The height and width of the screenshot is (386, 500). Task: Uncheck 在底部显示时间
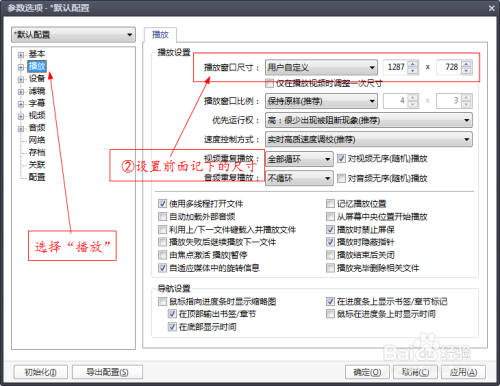[x=172, y=327]
